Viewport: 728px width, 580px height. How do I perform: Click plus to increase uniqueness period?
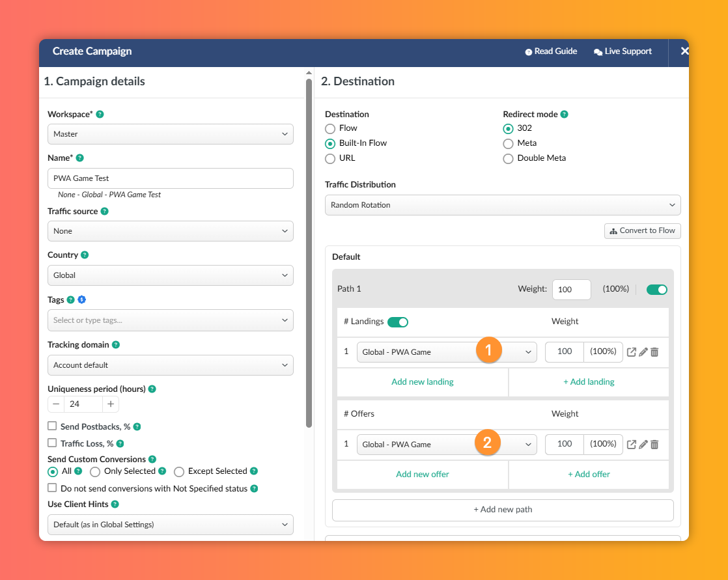111,404
